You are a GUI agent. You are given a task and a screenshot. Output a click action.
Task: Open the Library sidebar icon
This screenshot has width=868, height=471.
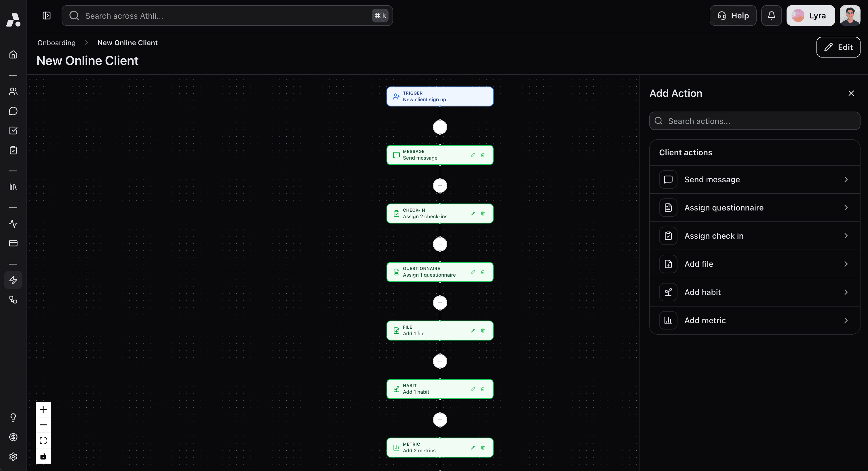coord(13,187)
